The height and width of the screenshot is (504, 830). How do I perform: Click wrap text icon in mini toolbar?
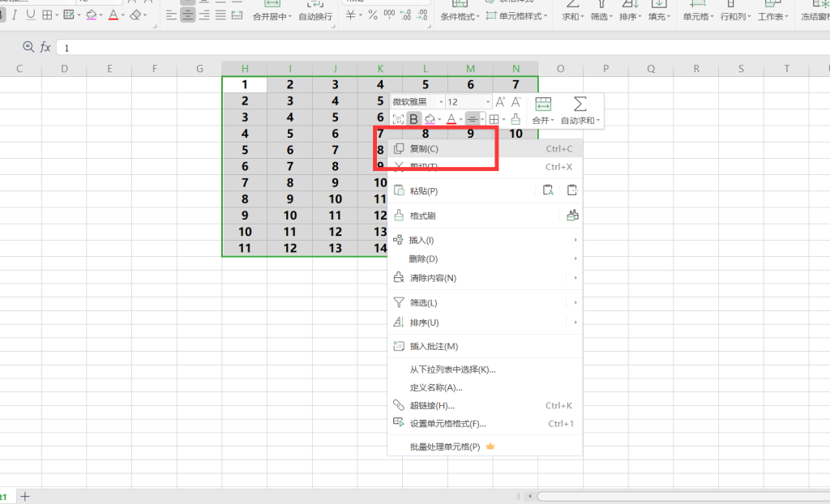tap(399, 119)
